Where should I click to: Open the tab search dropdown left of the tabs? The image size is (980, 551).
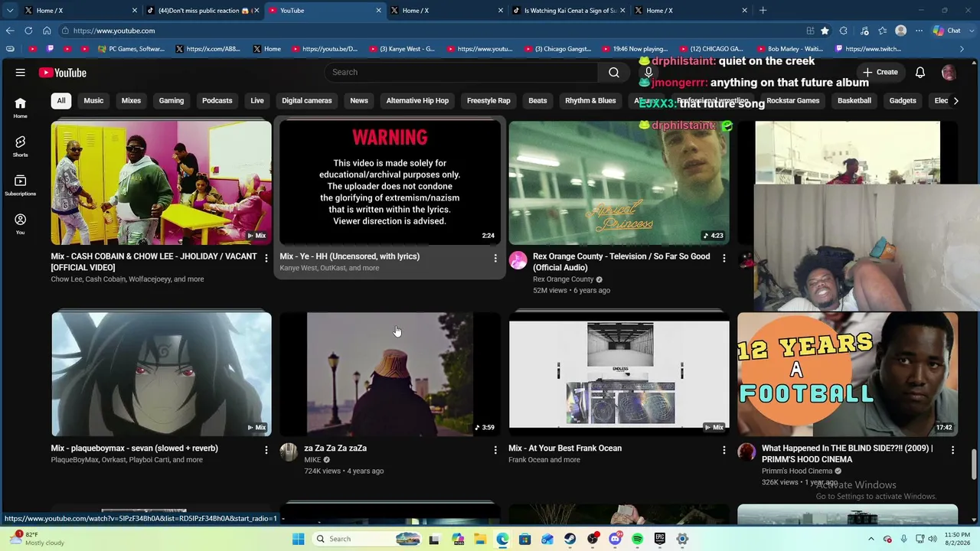pos(10,11)
